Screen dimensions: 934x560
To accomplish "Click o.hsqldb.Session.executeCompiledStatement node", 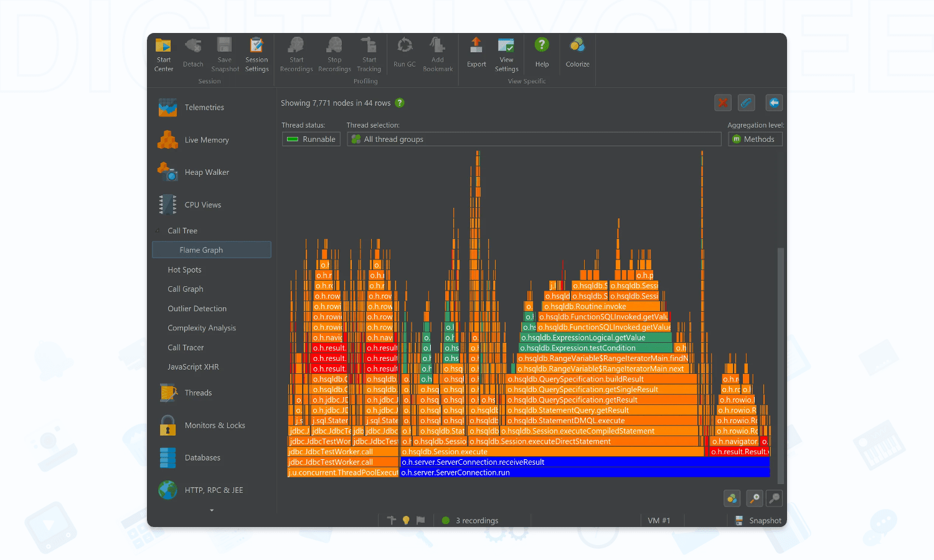I will coord(600,431).
